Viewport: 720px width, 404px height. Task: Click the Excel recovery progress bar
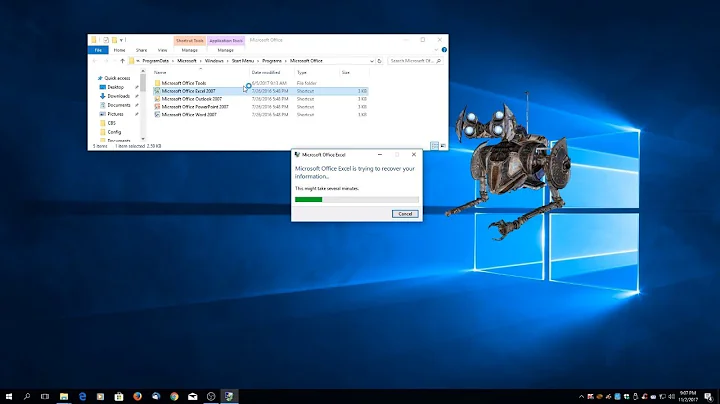tap(357, 199)
